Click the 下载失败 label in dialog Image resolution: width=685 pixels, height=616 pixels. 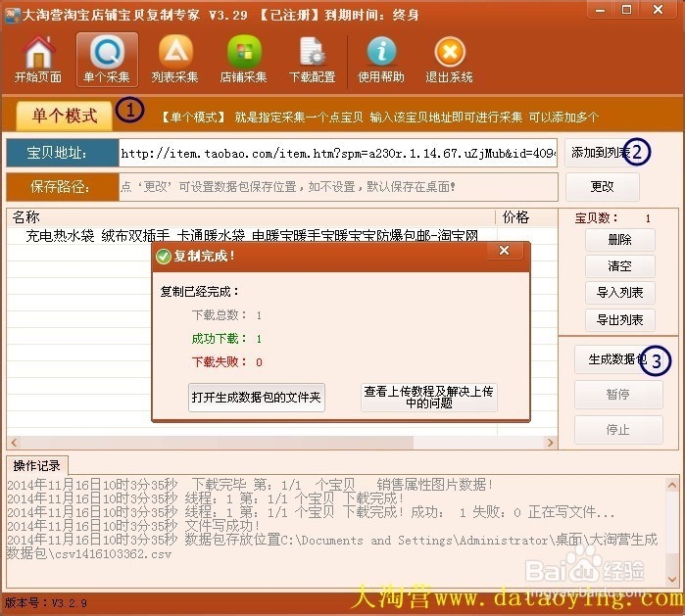(x=219, y=362)
